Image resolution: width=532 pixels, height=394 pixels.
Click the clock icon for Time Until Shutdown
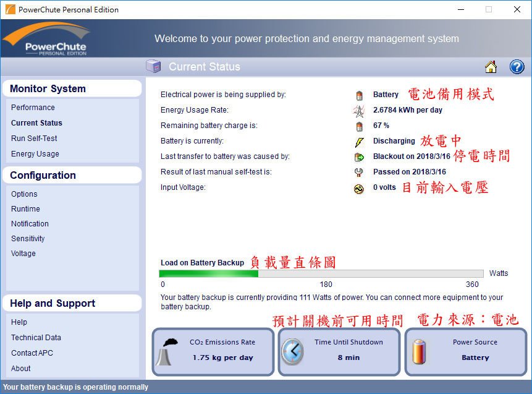tap(293, 351)
